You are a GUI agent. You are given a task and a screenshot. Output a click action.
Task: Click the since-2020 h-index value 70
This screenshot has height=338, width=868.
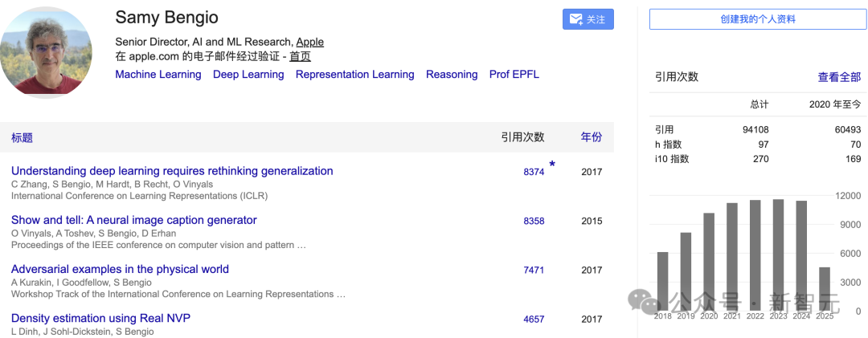tap(855, 145)
